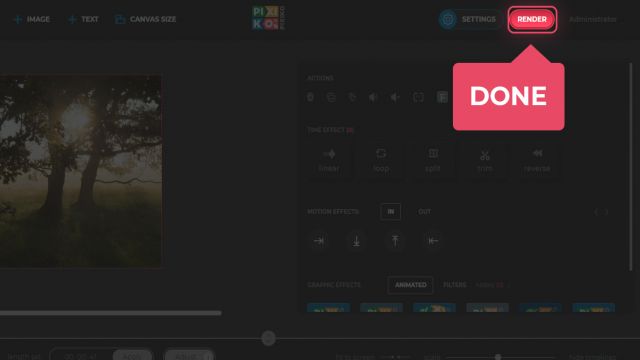Switch motion effects to OUT tab
The image size is (640, 360).
424,211
